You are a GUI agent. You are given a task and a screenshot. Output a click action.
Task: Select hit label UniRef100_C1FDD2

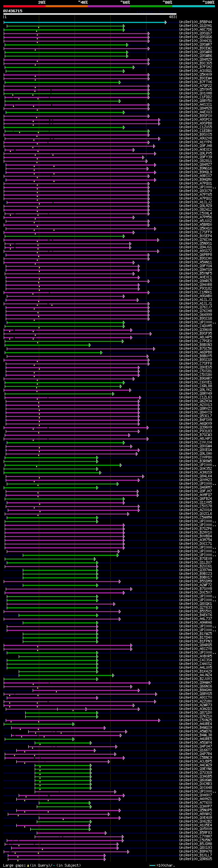click(196, 97)
